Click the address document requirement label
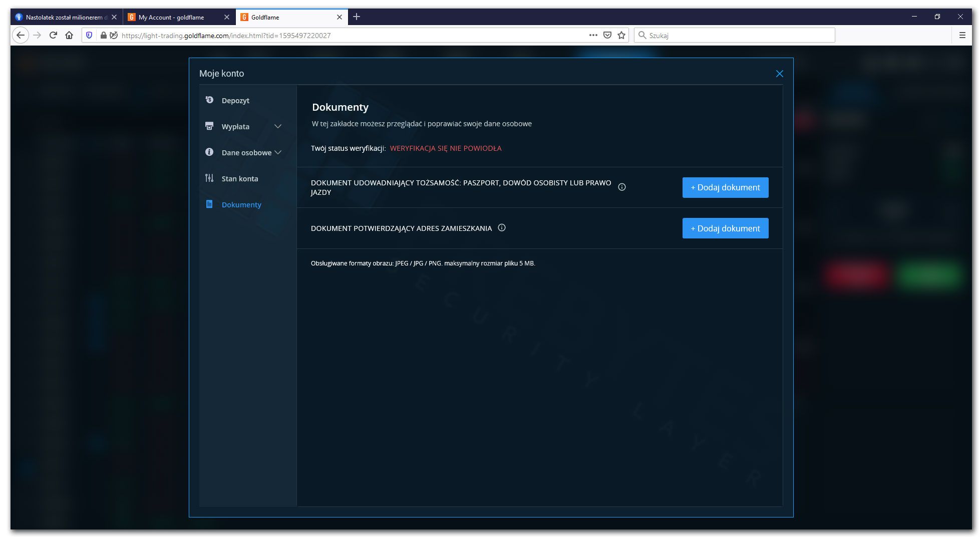 [x=401, y=228]
